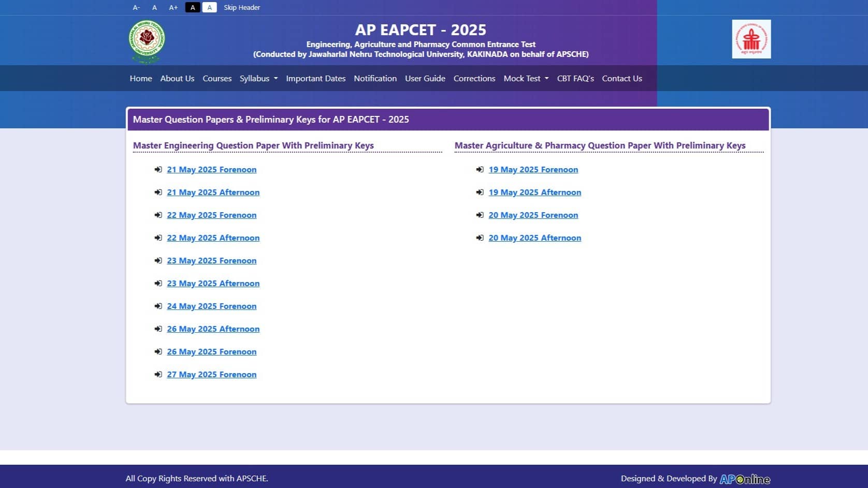Screen dimensions: 868x488
Task: Select the white default theme toggle
Action: click(x=209, y=7)
